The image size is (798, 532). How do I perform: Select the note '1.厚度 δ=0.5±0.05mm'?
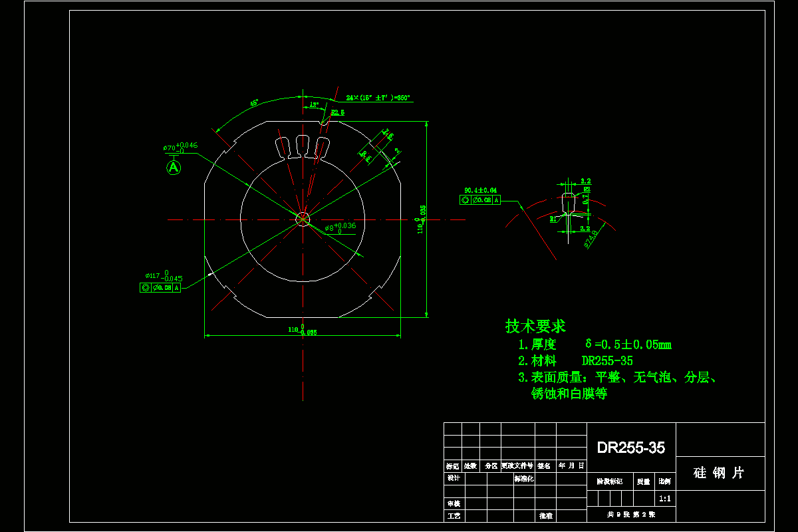click(x=595, y=344)
